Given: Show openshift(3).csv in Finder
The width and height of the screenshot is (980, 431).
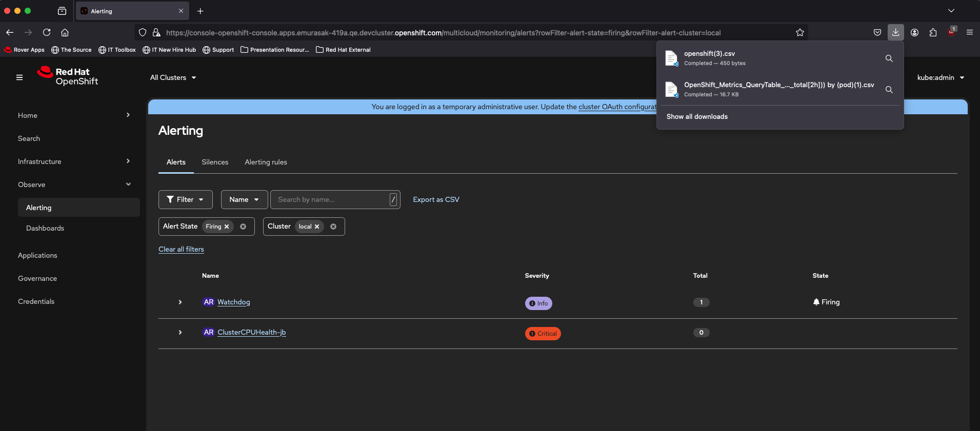Looking at the screenshot, I should click(889, 58).
